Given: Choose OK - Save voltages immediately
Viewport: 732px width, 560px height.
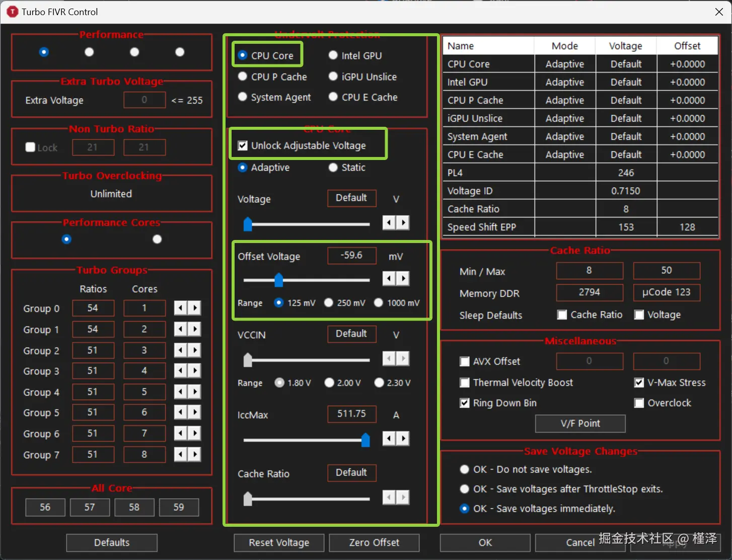Looking at the screenshot, I should point(465,509).
